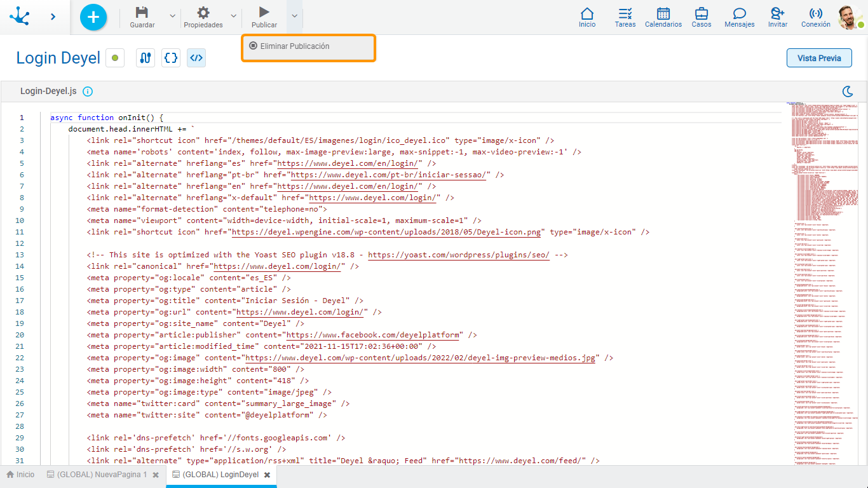Click the robots meta tag line

(334, 152)
